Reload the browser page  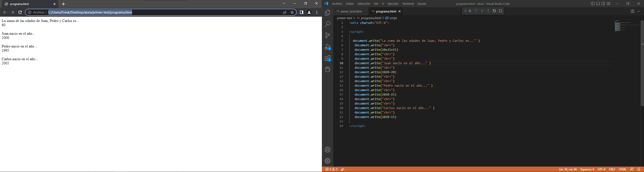click(x=20, y=13)
